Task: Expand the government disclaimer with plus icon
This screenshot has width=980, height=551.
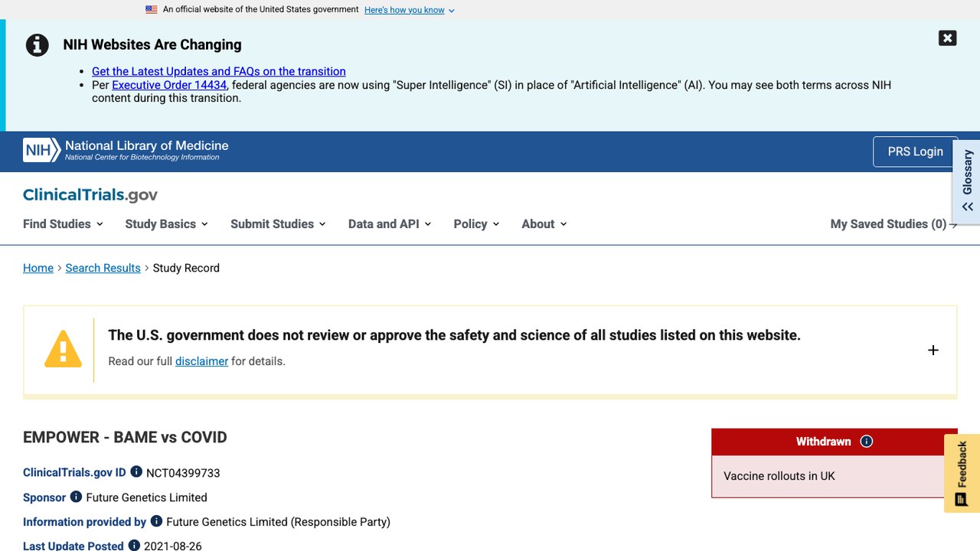Action: [933, 350]
